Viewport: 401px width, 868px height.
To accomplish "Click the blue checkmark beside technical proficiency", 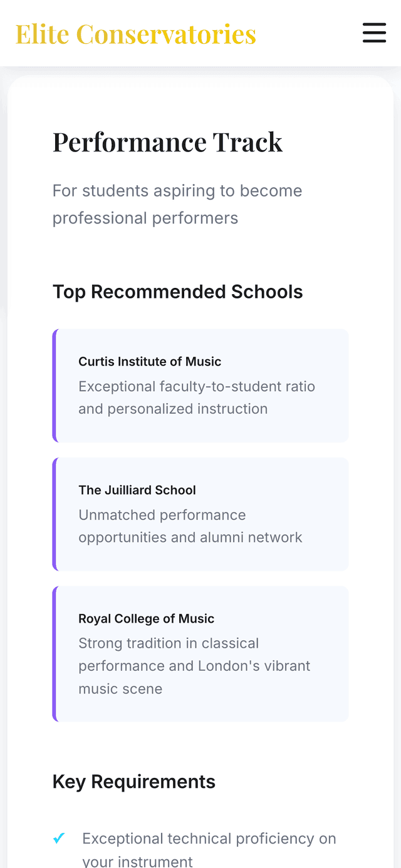I will click(x=59, y=838).
